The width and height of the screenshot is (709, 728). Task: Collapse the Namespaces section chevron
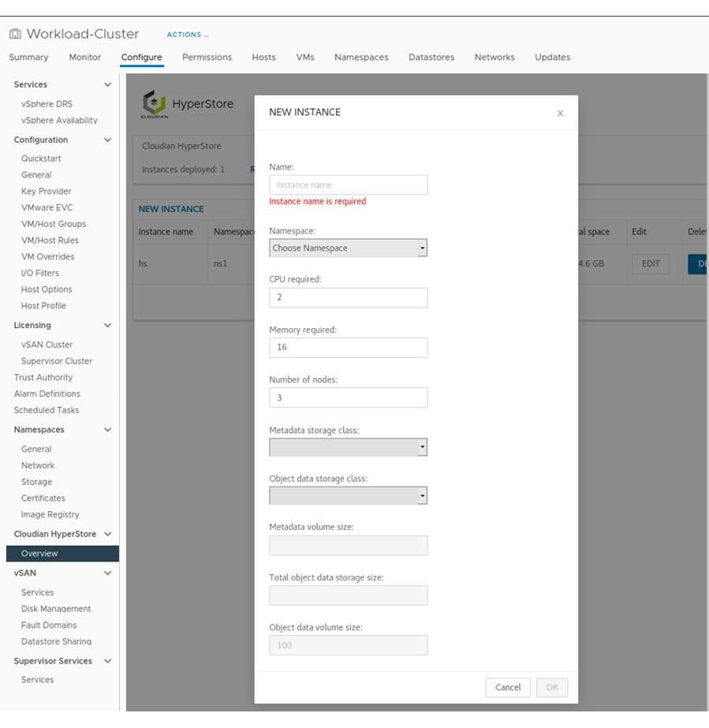click(108, 429)
